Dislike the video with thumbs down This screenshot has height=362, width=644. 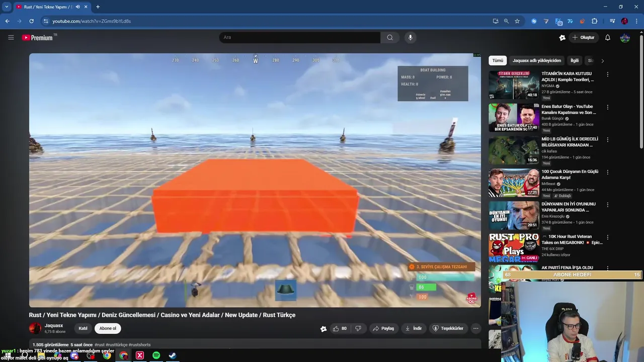pos(358,328)
